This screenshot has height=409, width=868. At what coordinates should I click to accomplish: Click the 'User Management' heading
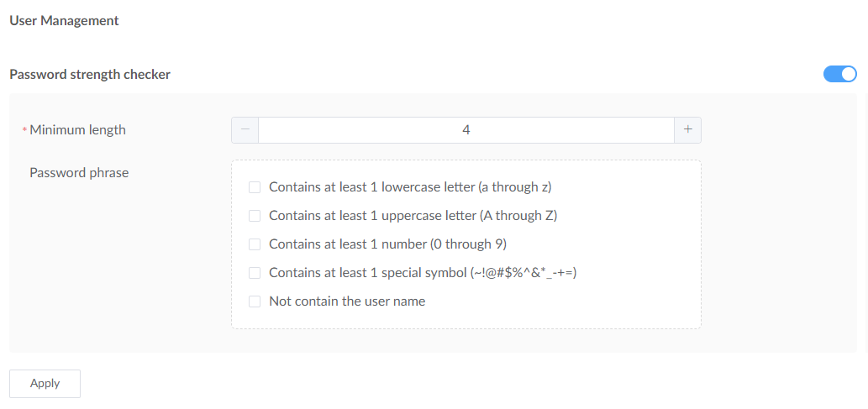[64, 20]
